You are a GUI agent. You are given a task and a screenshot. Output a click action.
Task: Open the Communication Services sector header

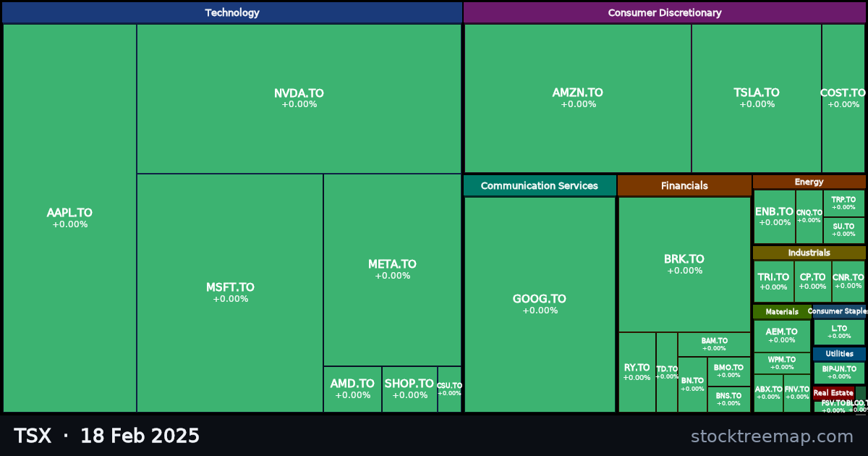tap(540, 185)
